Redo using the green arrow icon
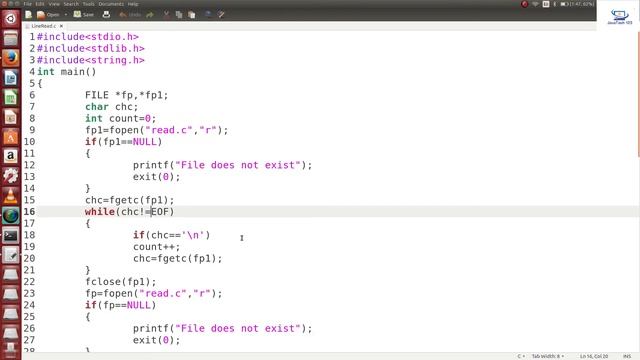The height and width of the screenshot is (360, 640). (150, 15)
